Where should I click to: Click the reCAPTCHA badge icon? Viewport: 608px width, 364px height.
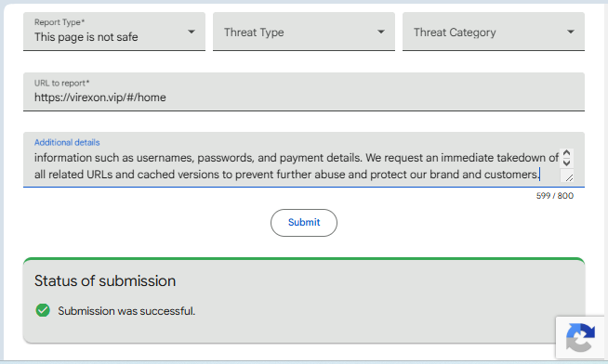pos(580,338)
